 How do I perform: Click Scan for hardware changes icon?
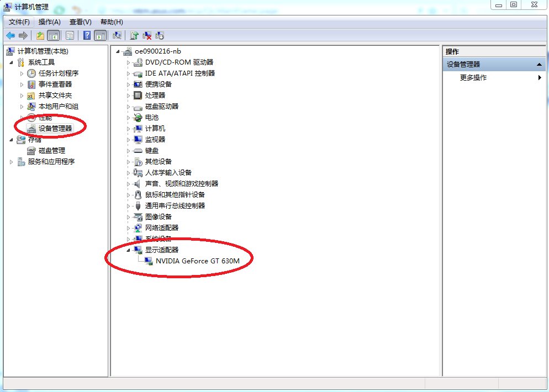tap(117, 36)
